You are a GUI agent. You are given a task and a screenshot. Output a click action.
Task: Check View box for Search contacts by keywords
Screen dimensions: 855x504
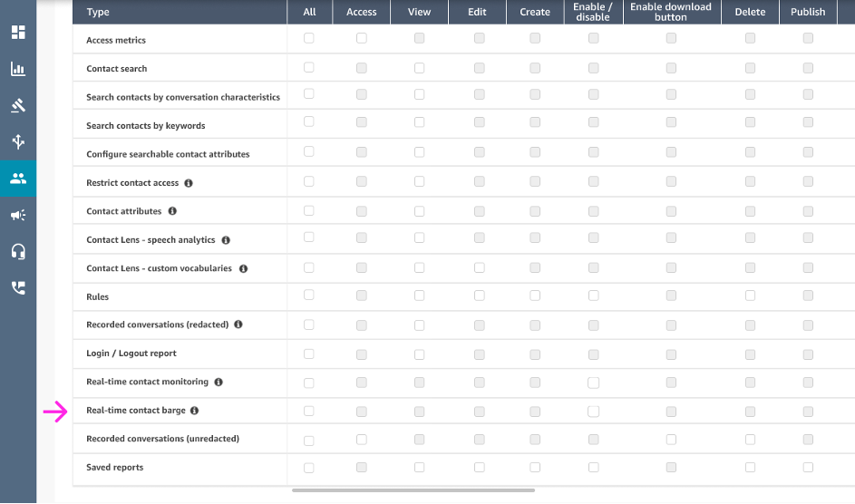[x=419, y=122]
